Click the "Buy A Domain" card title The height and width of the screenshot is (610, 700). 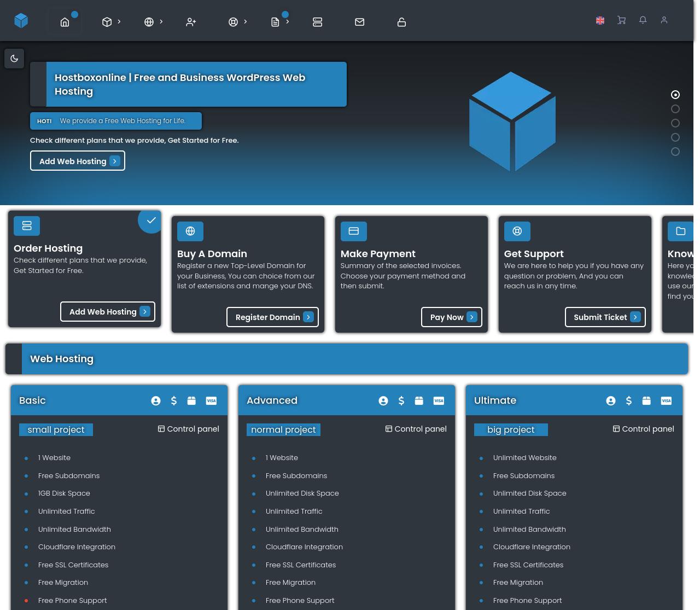point(212,254)
